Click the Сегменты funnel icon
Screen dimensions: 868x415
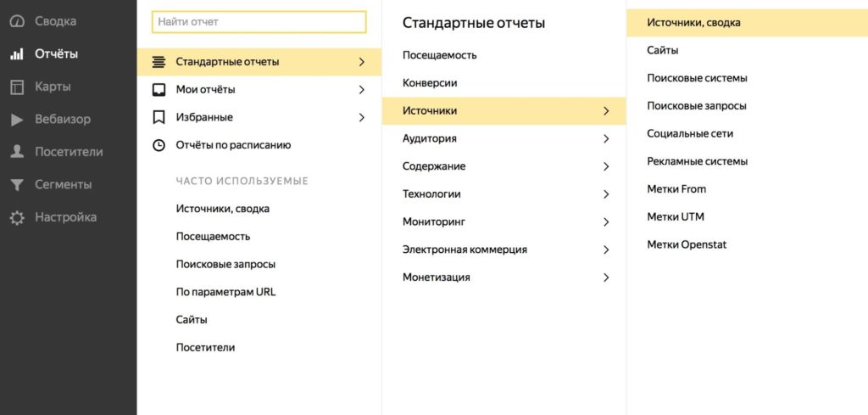(x=17, y=185)
